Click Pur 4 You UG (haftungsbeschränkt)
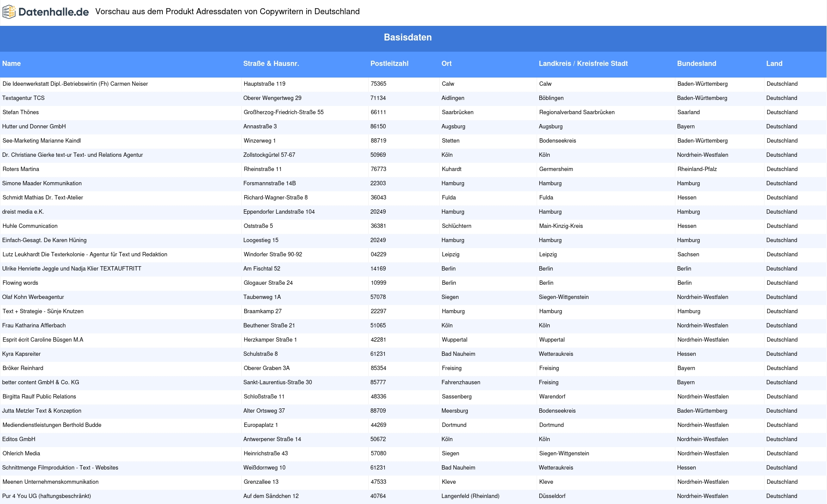The height and width of the screenshot is (504, 827). (47, 496)
